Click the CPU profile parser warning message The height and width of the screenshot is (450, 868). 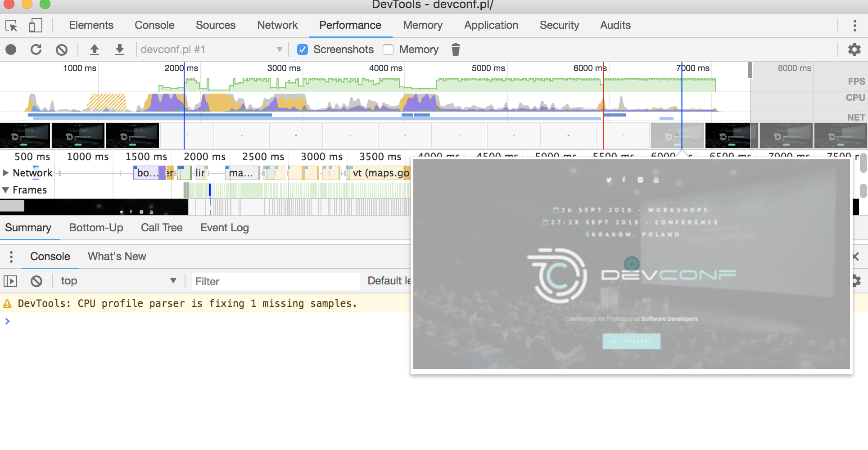pos(187,304)
